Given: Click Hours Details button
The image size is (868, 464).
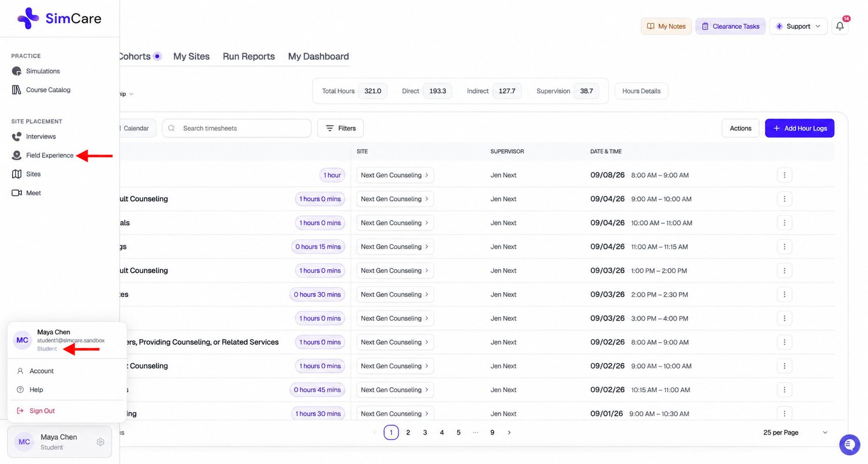Looking at the screenshot, I should point(641,91).
